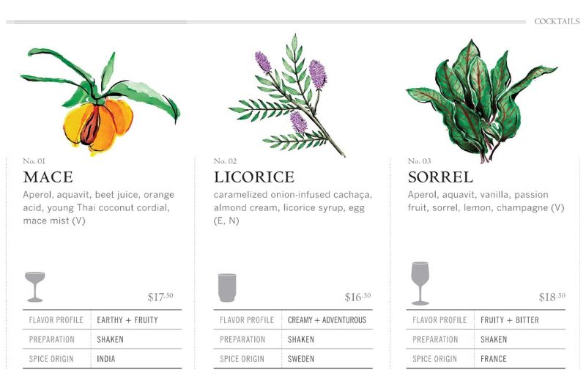Click the SWEDEN spice origin value
Image resolution: width=586 pixels, height=392 pixels.
point(301,359)
